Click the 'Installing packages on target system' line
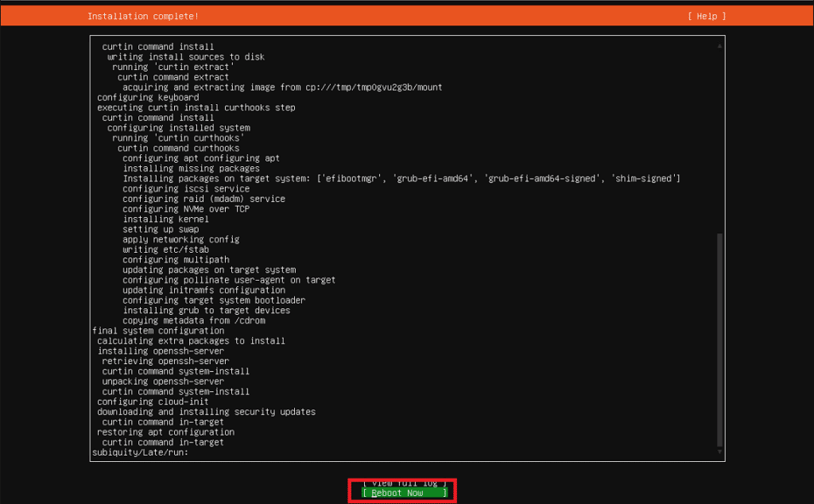Image resolution: width=814 pixels, height=504 pixels. tap(401, 179)
